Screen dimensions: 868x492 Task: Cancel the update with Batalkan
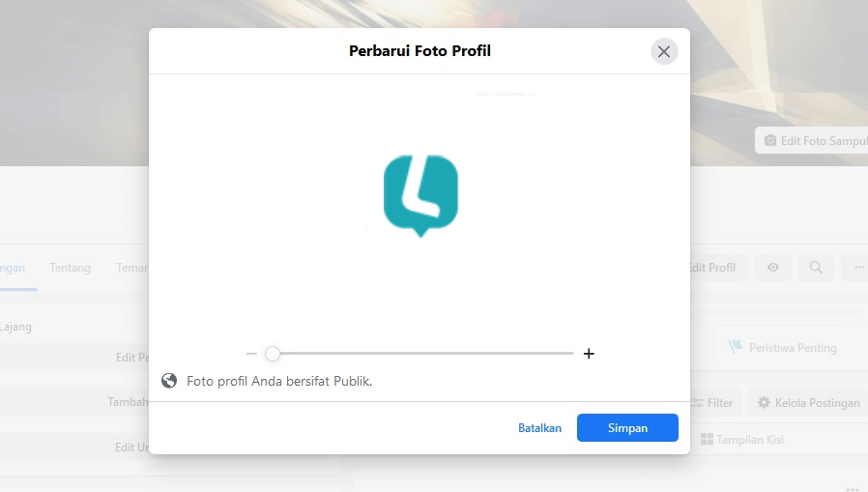pyautogui.click(x=539, y=428)
